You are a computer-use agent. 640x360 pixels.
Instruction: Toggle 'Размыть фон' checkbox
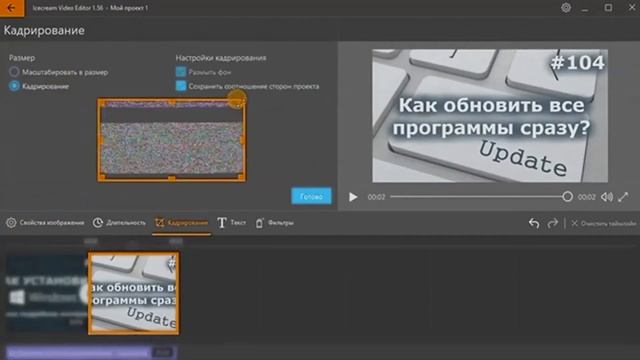click(x=181, y=72)
